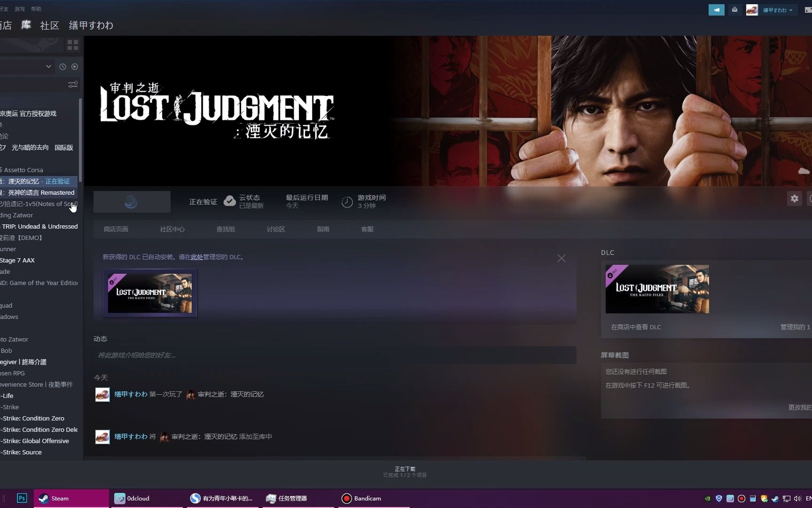Select Counter-Strike: Global Offensive entry
Viewport: 812px width, 508px height.
coord(39,441)
